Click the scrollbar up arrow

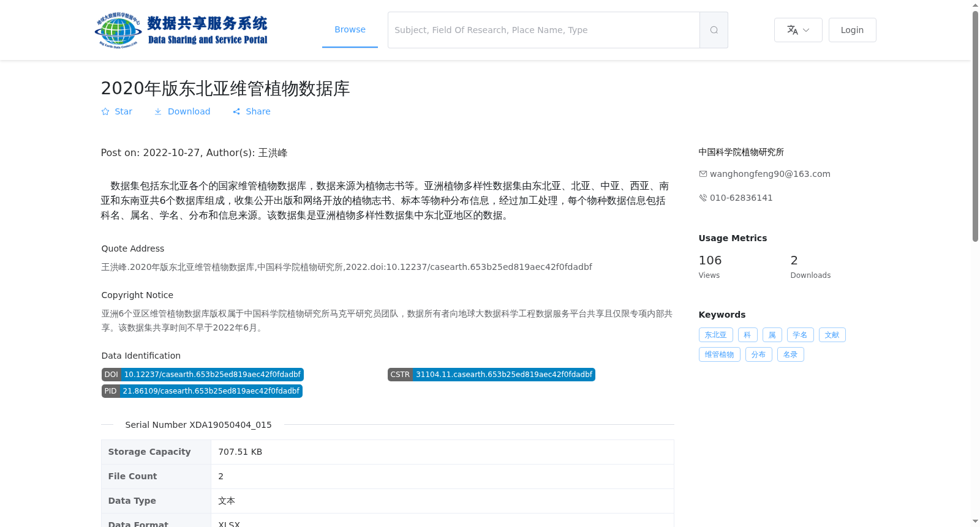975,5
